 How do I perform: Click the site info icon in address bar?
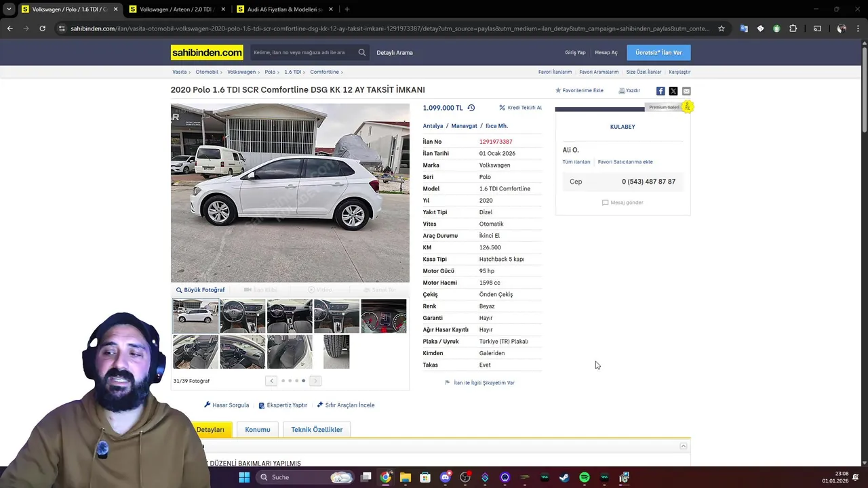62,28
